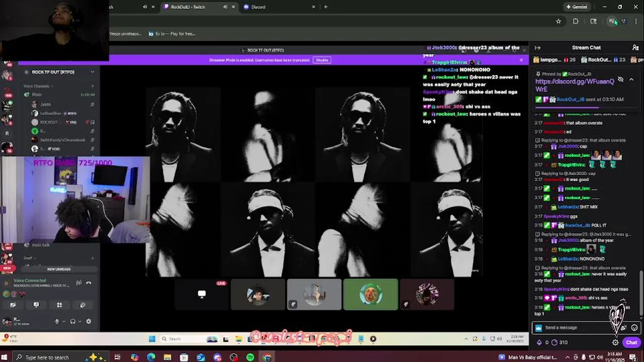Open Copilot from the taskbar

[134, 357]
